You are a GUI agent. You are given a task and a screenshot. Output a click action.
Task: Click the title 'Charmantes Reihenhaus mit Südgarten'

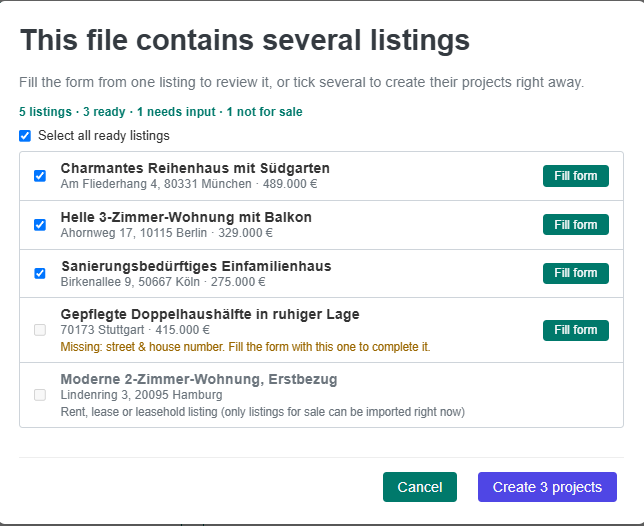click(195, 168)
